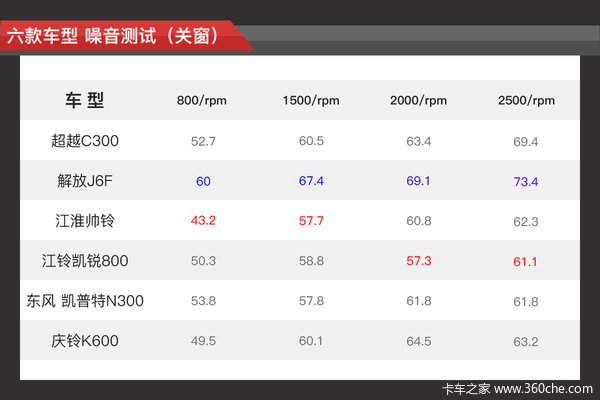
Task: Select value '69.4' in 超越C300 row
Action: (526, 142)
